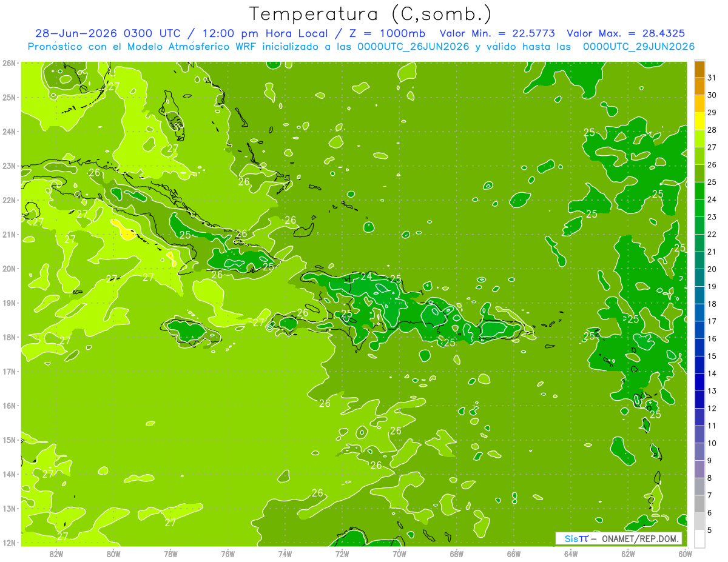Screen dimensions: 728x562
Task: Click the "16N" latitude axis label
Action: pyautogui.click(x=10, y=406)
